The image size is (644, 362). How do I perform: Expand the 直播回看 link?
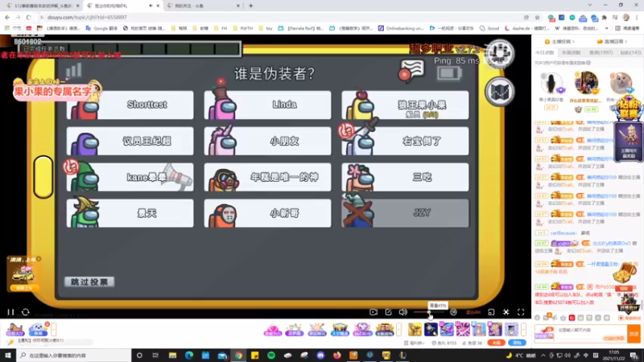tap(612, 42)
